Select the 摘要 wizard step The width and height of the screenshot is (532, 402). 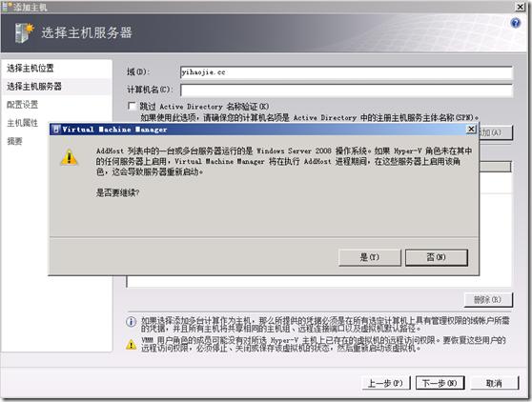coord(14,141)
